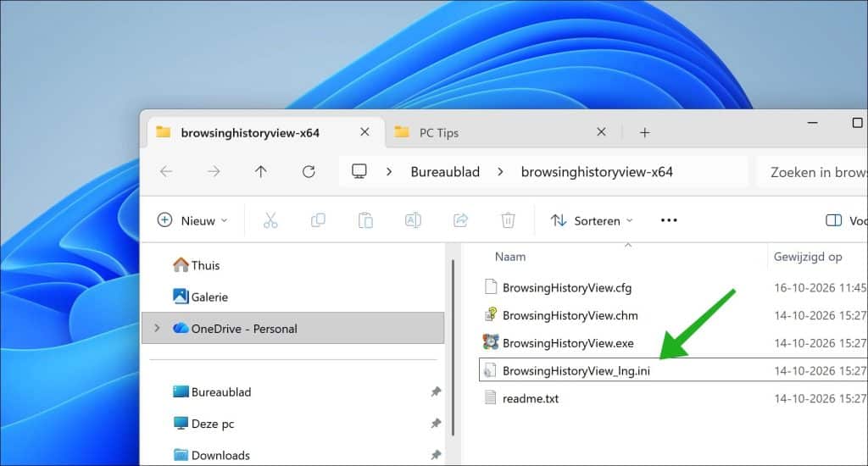Image resolution: width=868 pixels, height=466 pixels.
Task: Click the Copy icon in toolbar
Action: (x=319, y=220)
